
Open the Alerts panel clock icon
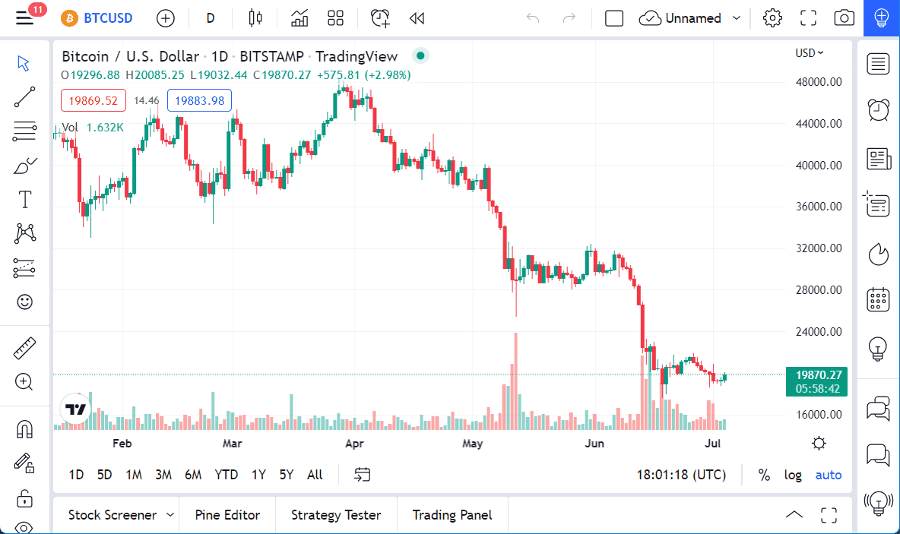click(878, 109)
